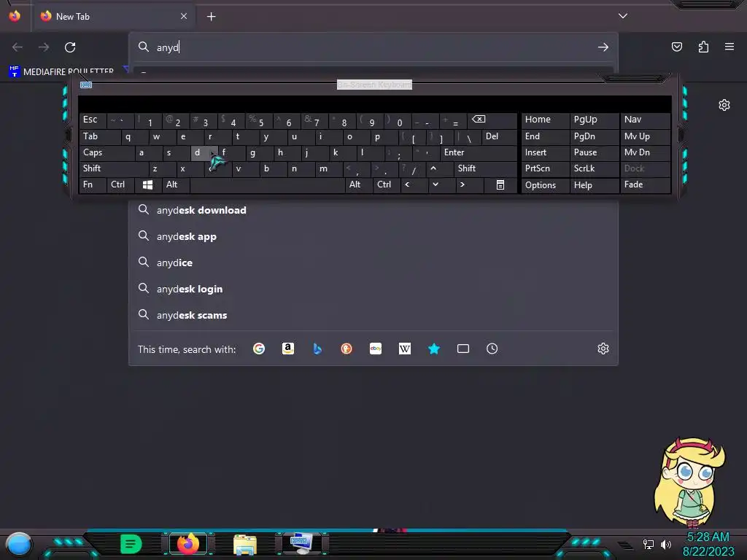Click Options key on on-screen keyboard
The image size is (747, 560).
click(x=545, y=184)
